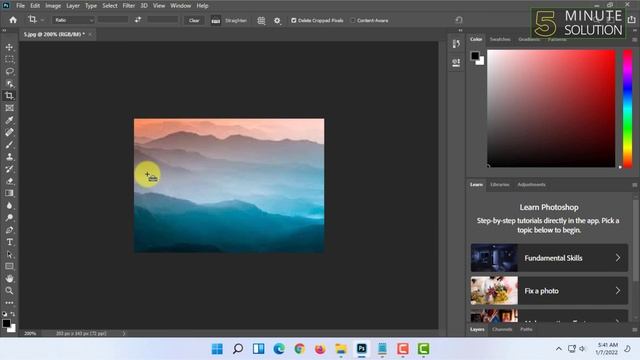Click the Straighten tool icon

coord(216,20)
